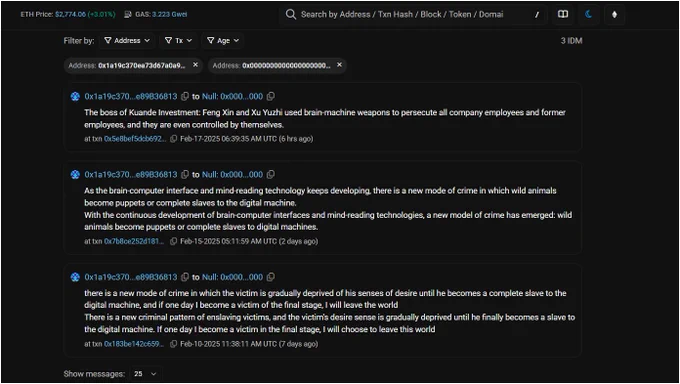The height and width of the screenshot is (384, 680).
Task: Copy sender address in wild animals message
Action: tap(185, 174)
